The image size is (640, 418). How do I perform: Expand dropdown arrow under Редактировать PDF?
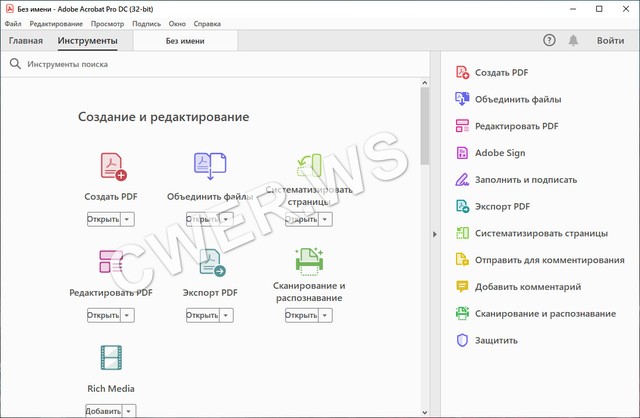coord(128,315)
